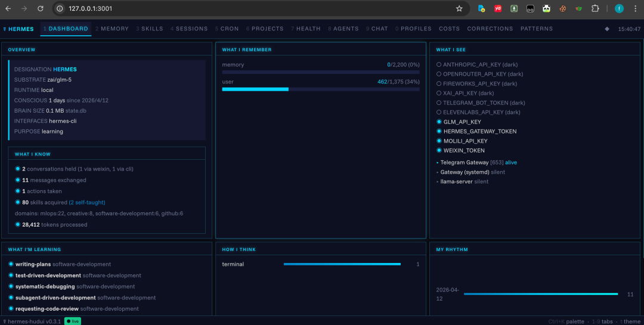
Task: Open the Corrections tab
Action: click(490, 29)
